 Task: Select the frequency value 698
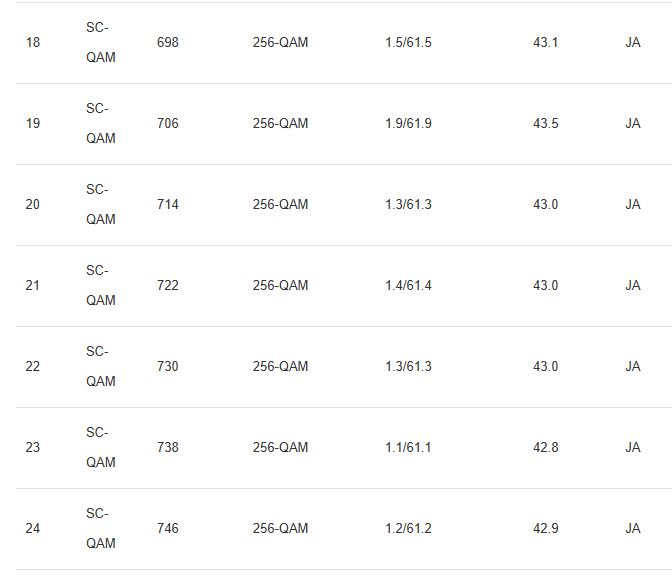(x=168, y=43)
